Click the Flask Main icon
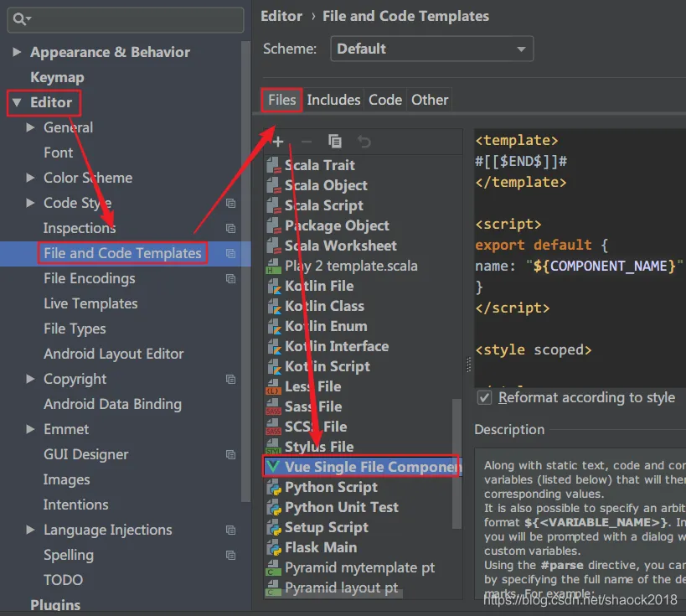The height and width of the screenshot is (616, 686). pos(274,548)
